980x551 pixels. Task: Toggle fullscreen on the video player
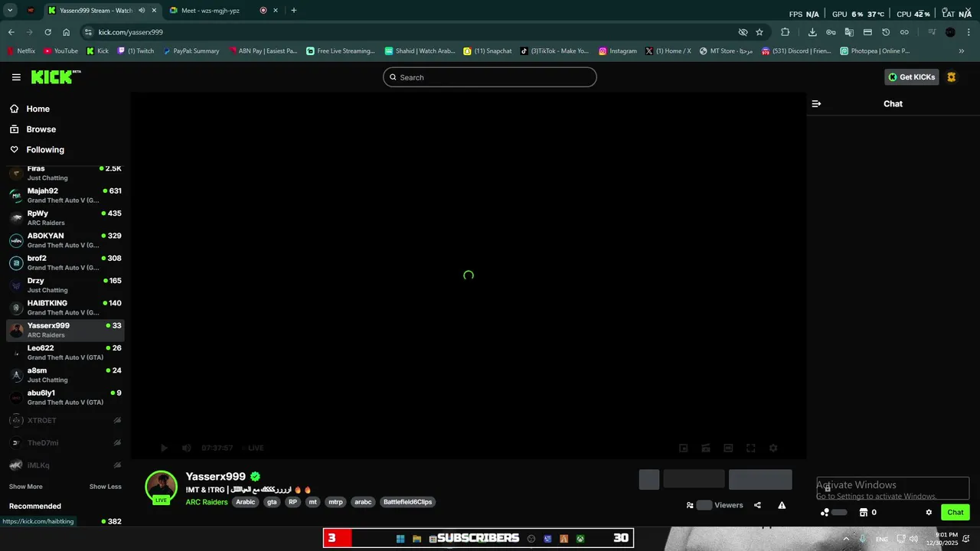pyautogui.click(x=751, y=448)
